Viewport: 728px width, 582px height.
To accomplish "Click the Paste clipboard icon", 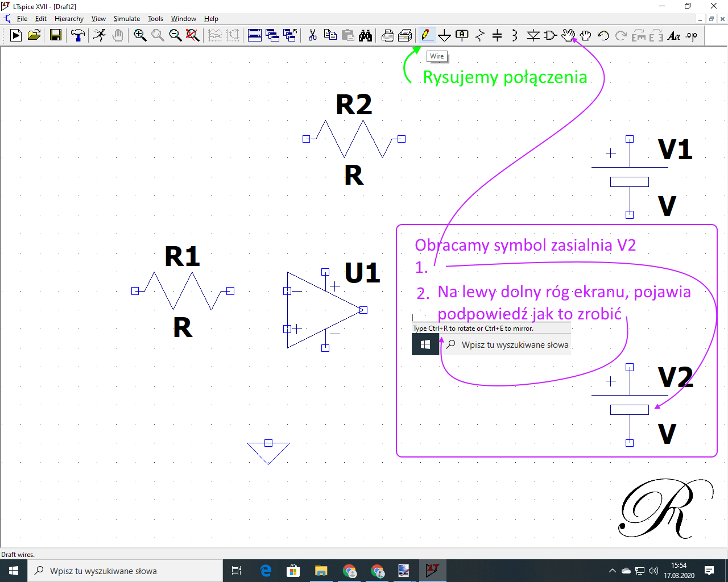I will [348, 35].
